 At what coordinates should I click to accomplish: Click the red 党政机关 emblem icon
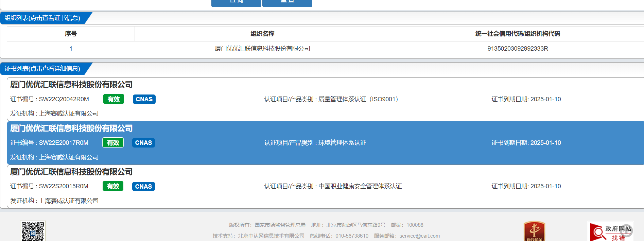tap(534, 231)
